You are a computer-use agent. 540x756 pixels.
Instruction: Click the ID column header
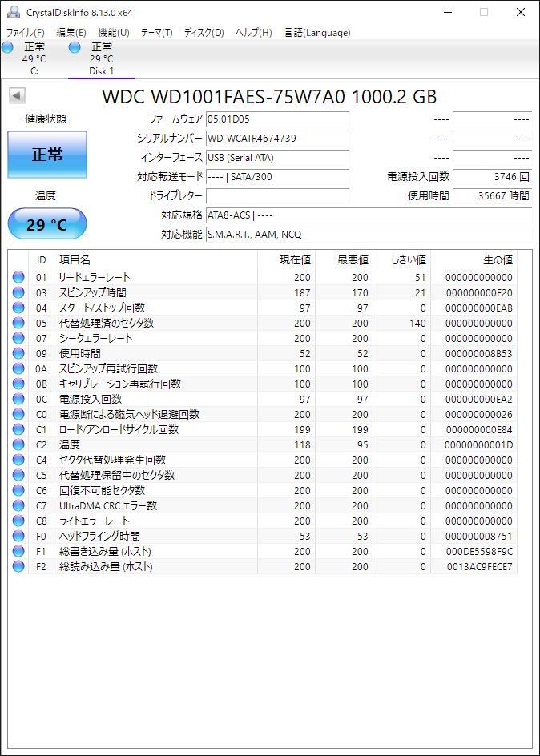point(42,259)
